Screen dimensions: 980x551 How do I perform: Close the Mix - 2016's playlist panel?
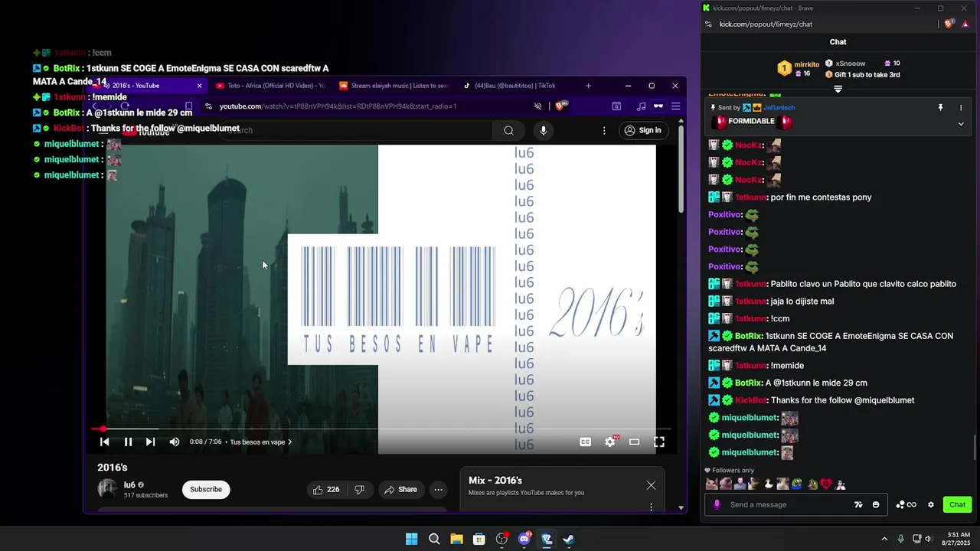coord(651,485)
